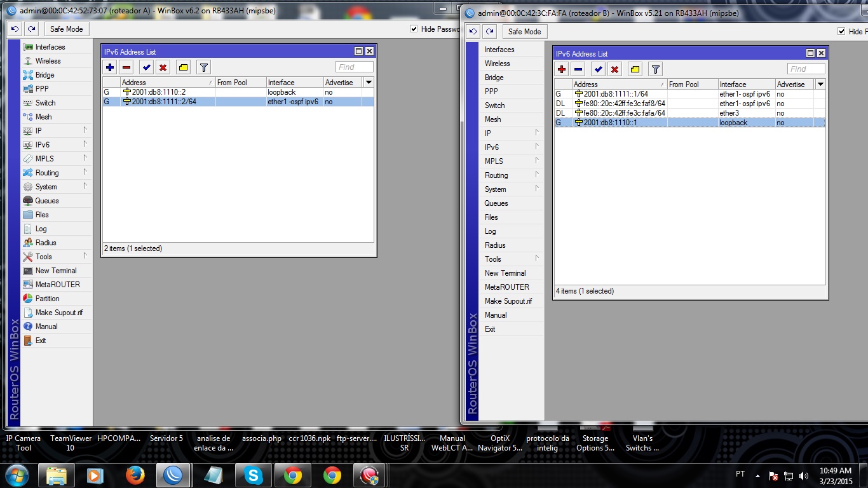Screen dimensions: 868x488
Task: Toggle Hide Passwords checkbox in roteador B window
Action: [x=841, y=32]
